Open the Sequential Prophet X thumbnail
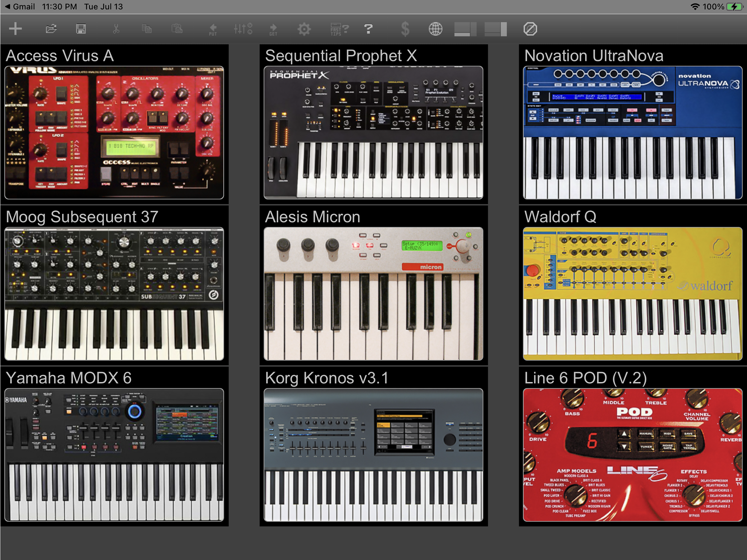747x560 pixels. (x=373, y=132)
